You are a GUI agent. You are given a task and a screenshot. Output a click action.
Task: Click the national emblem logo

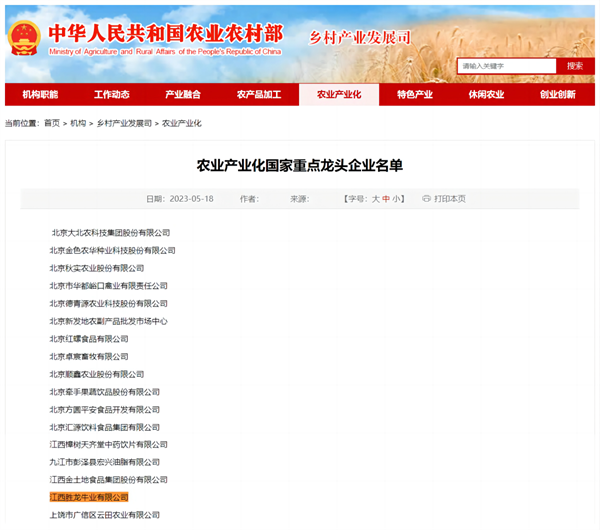click(x=24, y=38)
